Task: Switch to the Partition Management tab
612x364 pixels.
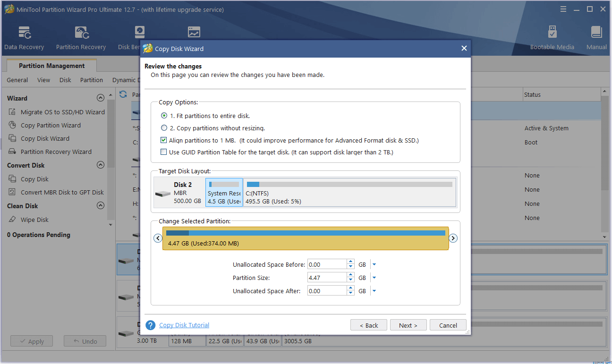Action: click(51, 65)
